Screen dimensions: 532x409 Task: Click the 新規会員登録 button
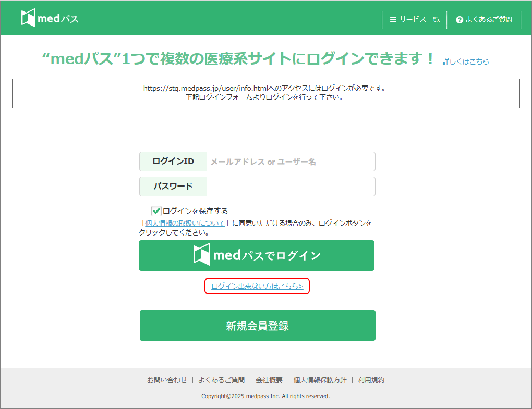(x=258, y=325)
